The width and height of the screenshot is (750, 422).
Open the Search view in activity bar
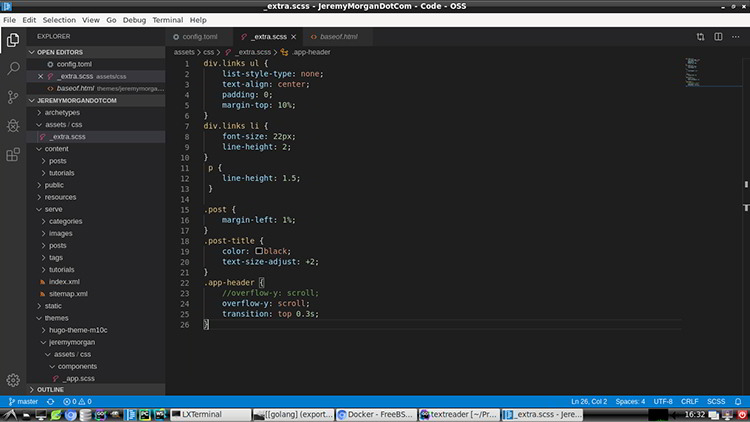pyautogui.click(x=13, y=68)
